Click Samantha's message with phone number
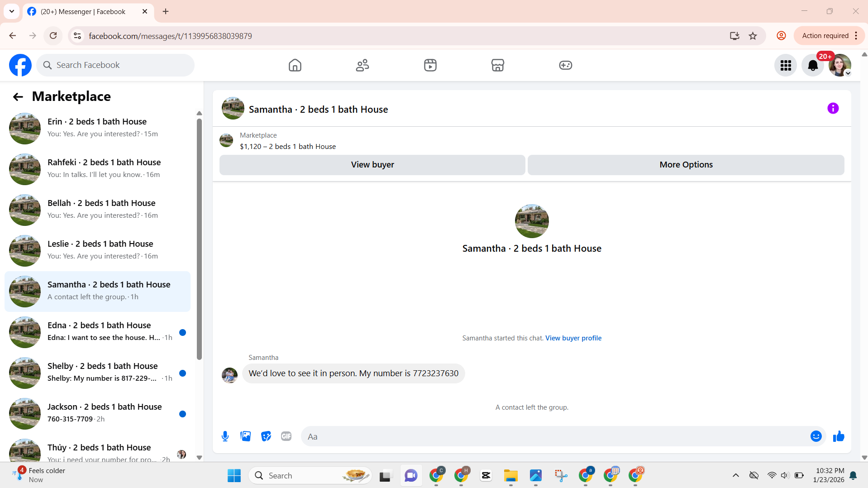 tap(353, 373)
